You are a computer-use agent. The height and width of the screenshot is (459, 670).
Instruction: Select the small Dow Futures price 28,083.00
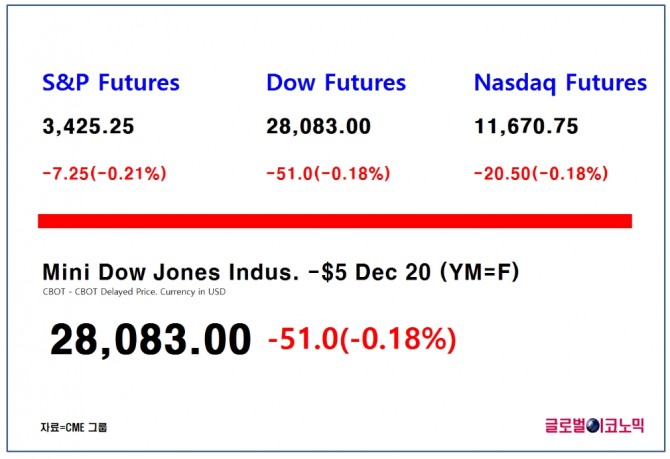click(x=318, y=127)
